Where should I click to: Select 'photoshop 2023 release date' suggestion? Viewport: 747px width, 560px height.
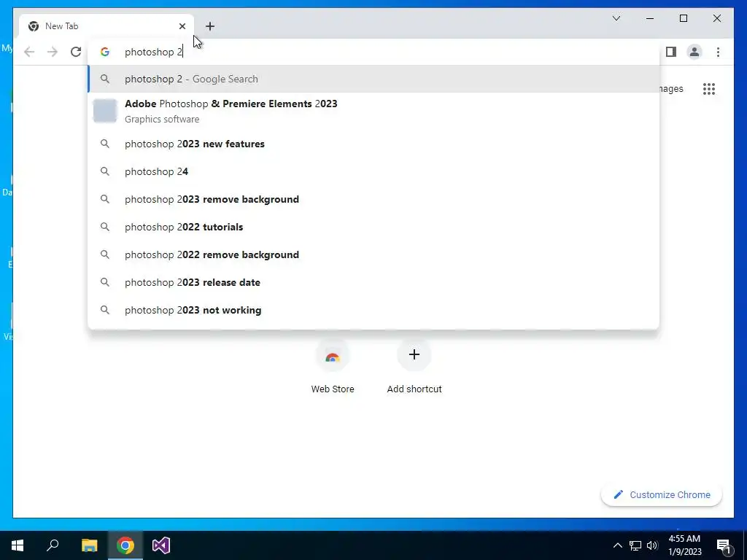click(x=374, y=282)
